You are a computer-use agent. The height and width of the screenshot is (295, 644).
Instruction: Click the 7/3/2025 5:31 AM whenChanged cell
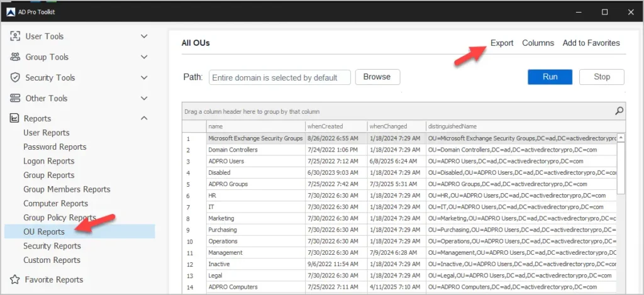(x=396, y=184)
